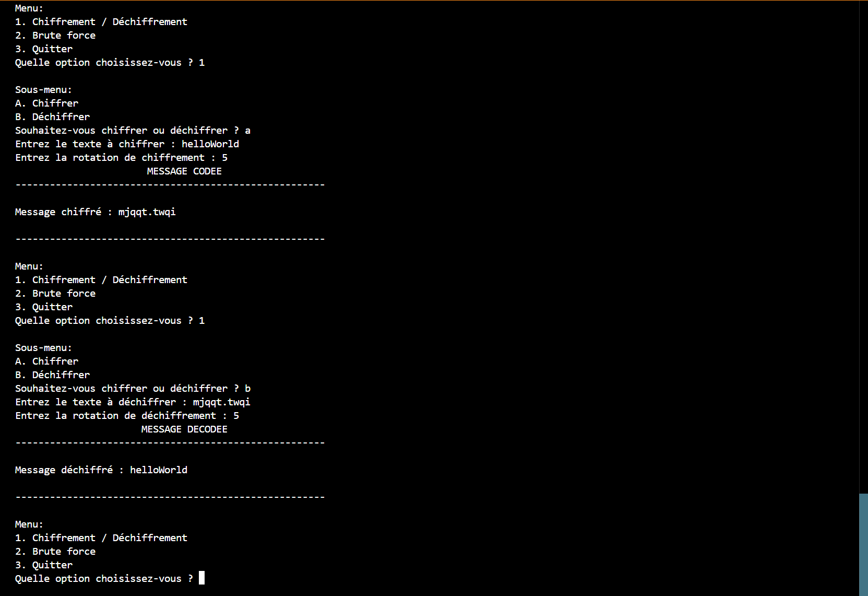Click '1. Chiffrement / Déchiffrement' in the topmost menu
This screenshot has height=596, width=868.
101,22
